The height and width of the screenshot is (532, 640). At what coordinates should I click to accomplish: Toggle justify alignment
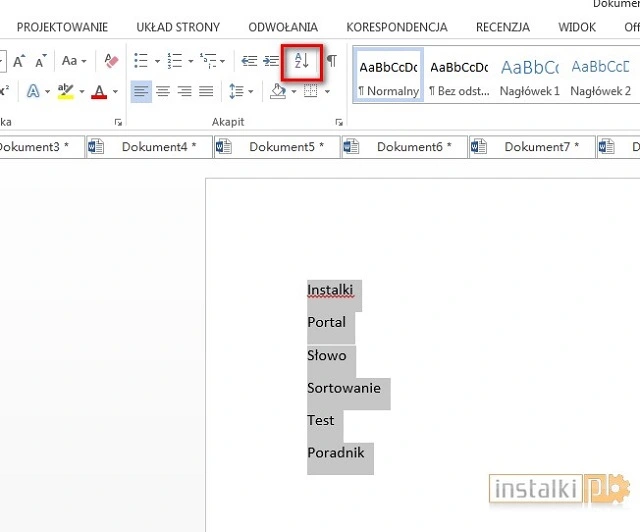pos(206,91)
